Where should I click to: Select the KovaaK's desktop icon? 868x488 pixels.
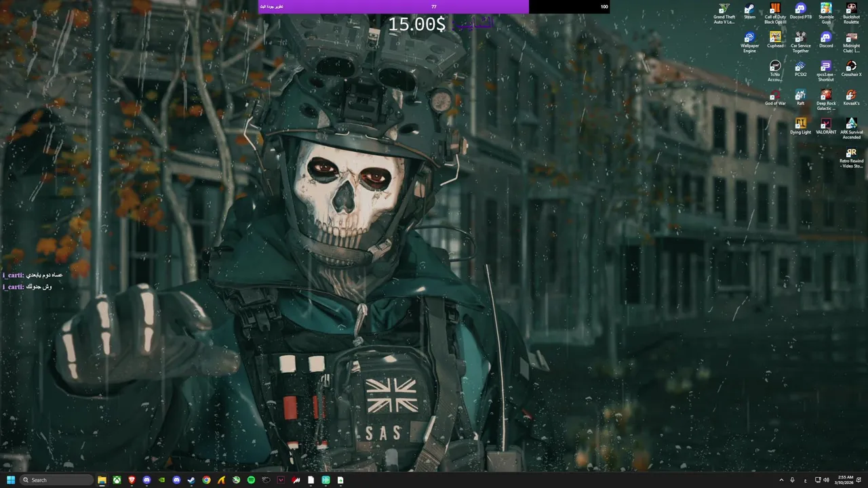(851, 98)
